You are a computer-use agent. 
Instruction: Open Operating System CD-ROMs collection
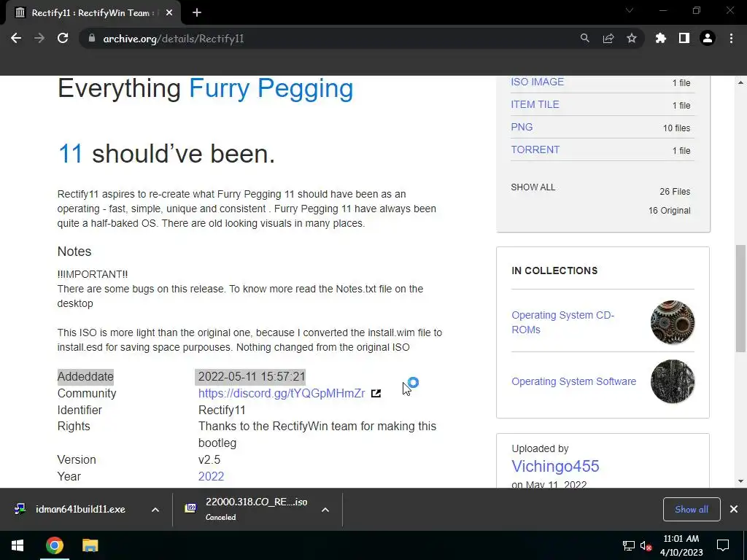click(562, 322)
